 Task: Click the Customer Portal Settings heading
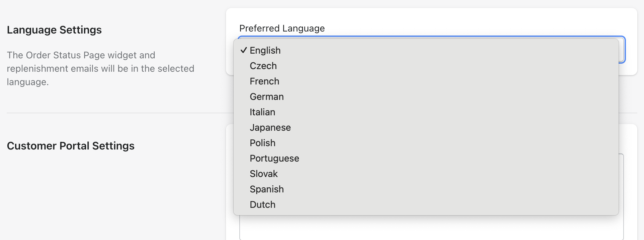[71, 146]
